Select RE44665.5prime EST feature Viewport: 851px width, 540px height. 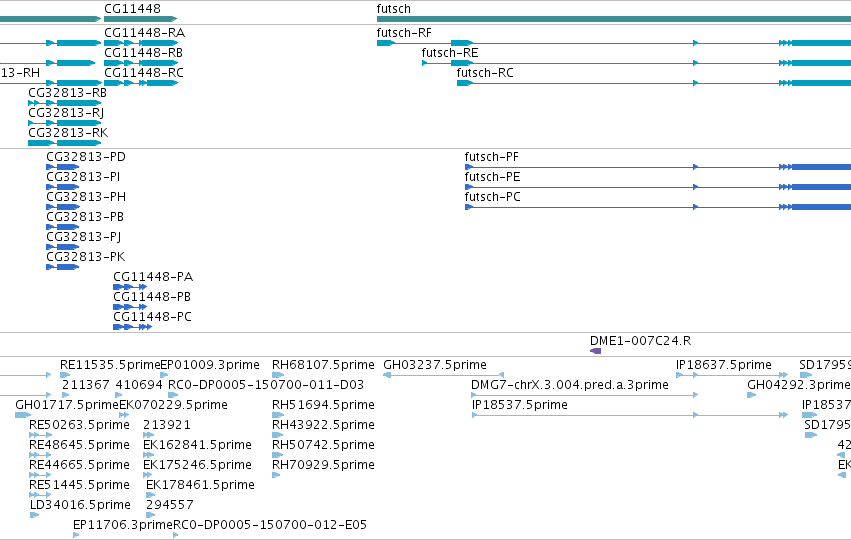tap(41, 475)
